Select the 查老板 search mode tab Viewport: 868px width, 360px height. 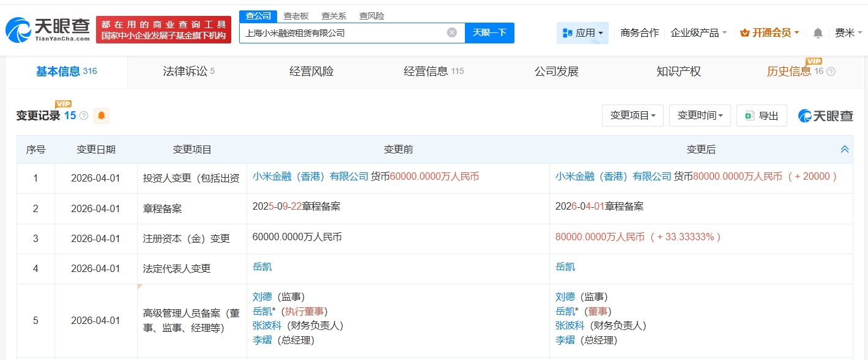coord(296,17)
